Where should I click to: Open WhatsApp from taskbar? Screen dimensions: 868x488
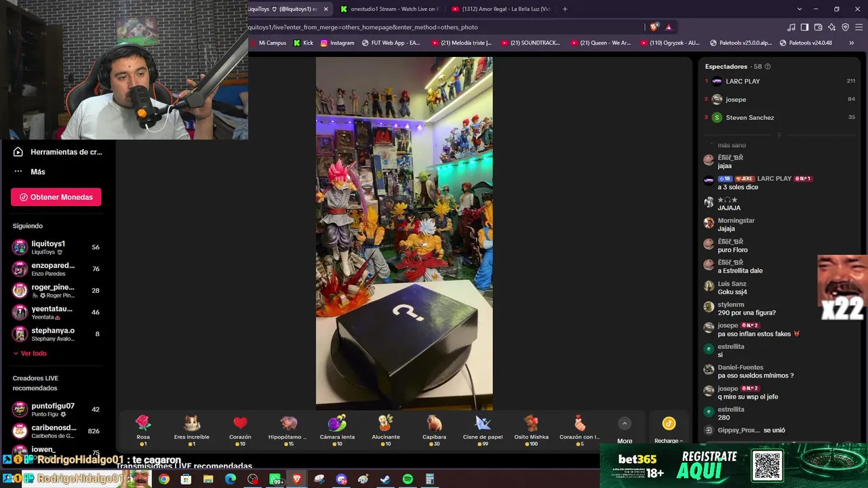[x=276, y=479]
